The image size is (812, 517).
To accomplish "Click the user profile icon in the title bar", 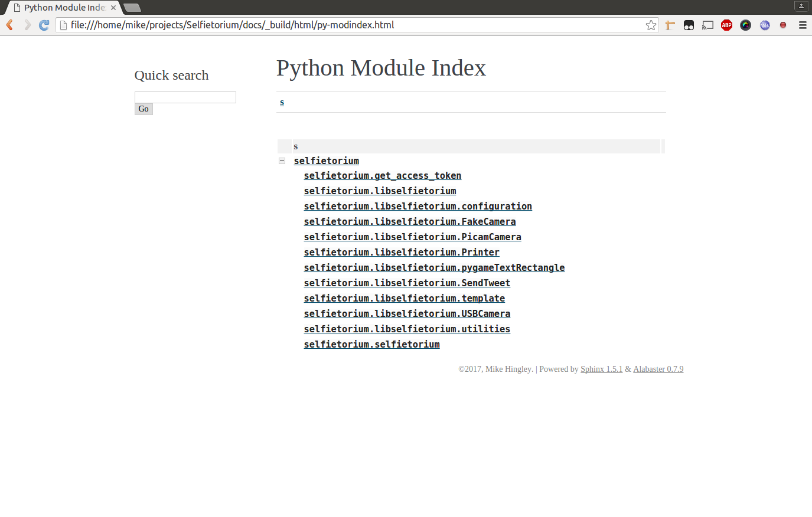I will pyautogui.click(x=801, y=6).
